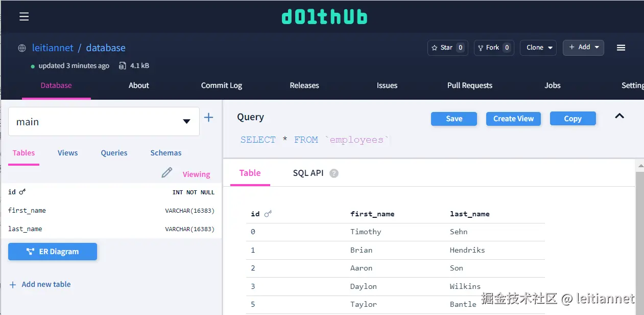Open the hamburger menu at top left
Image resolution: width=644 pixels, height=315 pixels.
[24, 16]
